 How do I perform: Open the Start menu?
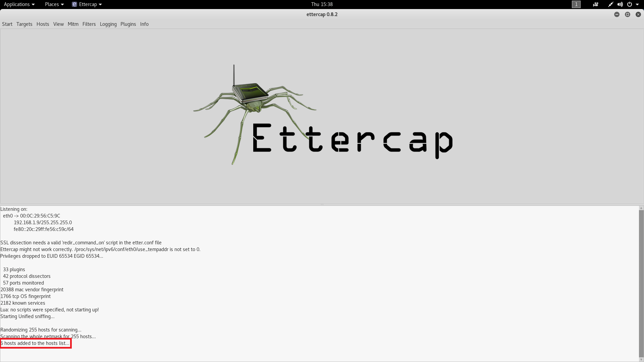click(7, 24)
